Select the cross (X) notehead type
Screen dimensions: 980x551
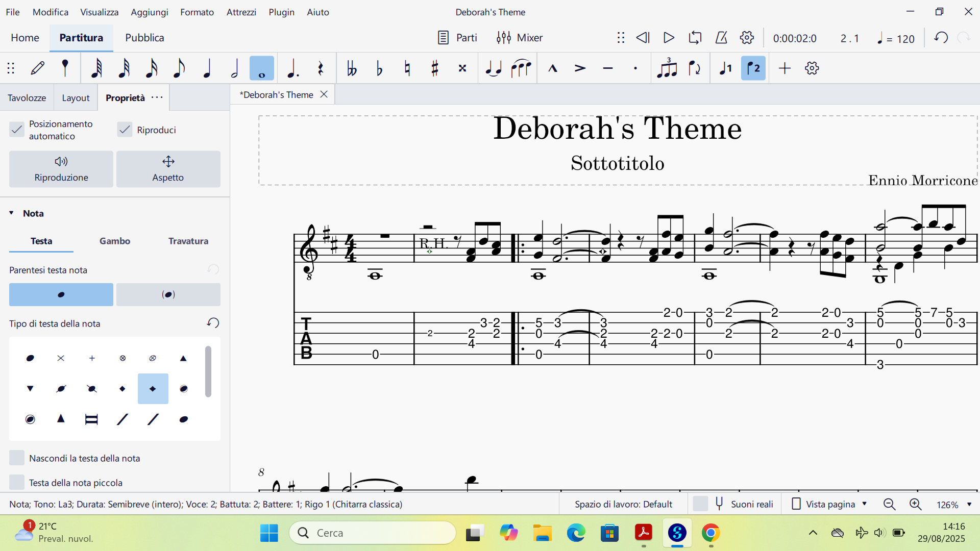61,358
